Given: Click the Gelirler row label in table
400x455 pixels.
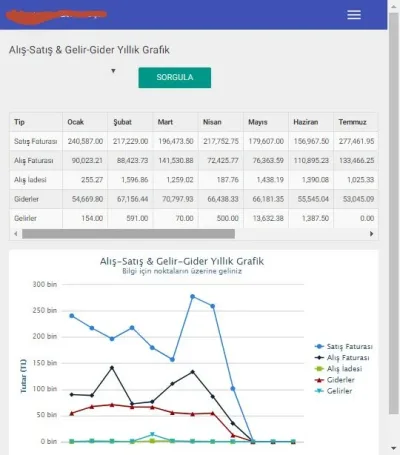Looking at the screenshot, I should (x=25, y=218).
